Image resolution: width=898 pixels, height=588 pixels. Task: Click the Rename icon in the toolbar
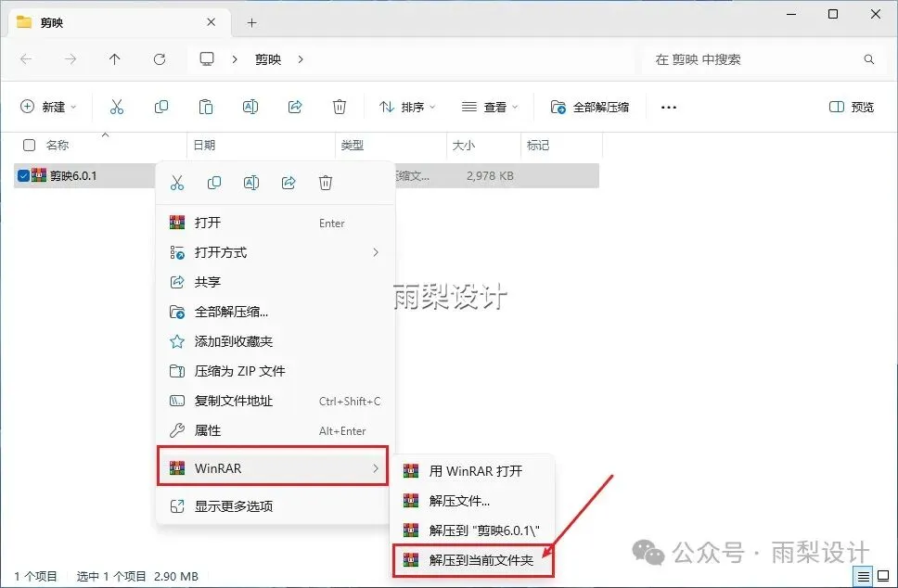point(250,107)
